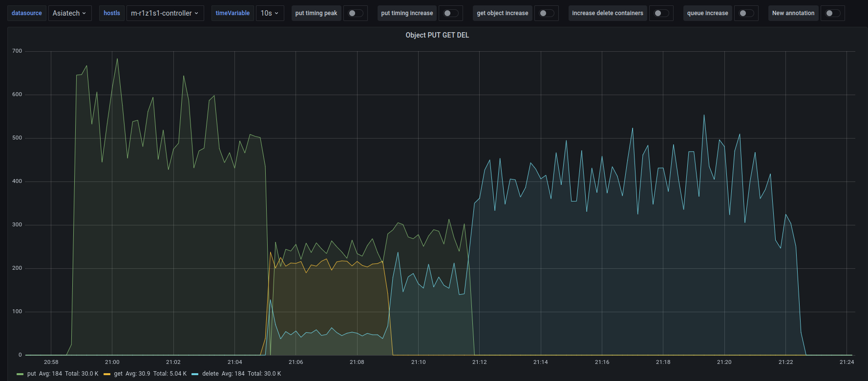Screen dimensions: 868x381
Task: Click the 21:12 label on time axis
Action: click(479, 362)
